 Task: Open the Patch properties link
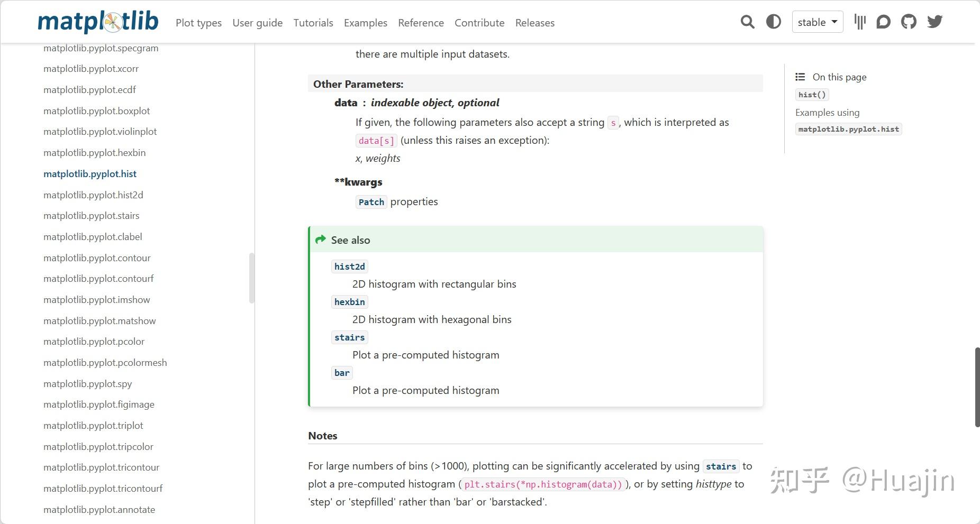(371, 202)
